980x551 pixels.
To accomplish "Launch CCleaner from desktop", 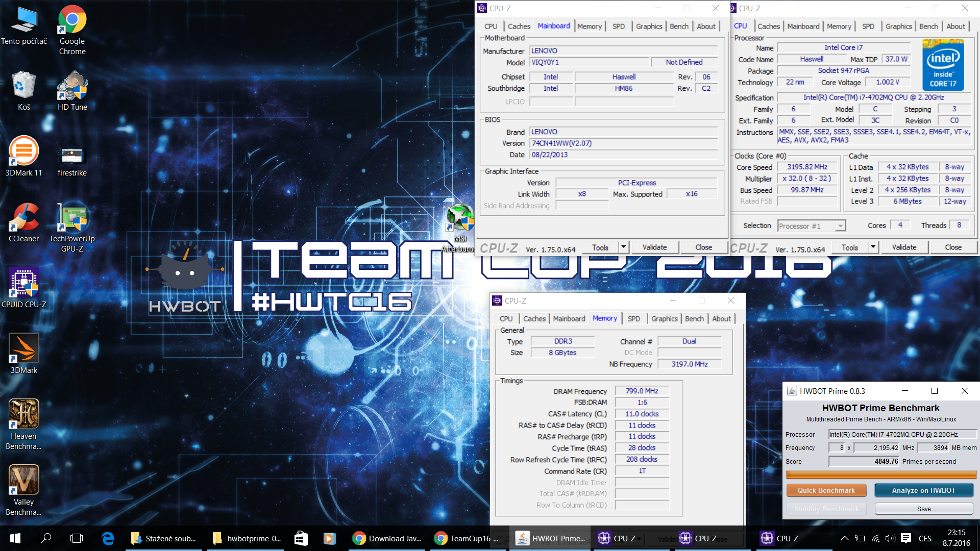I will coord(24,222).
